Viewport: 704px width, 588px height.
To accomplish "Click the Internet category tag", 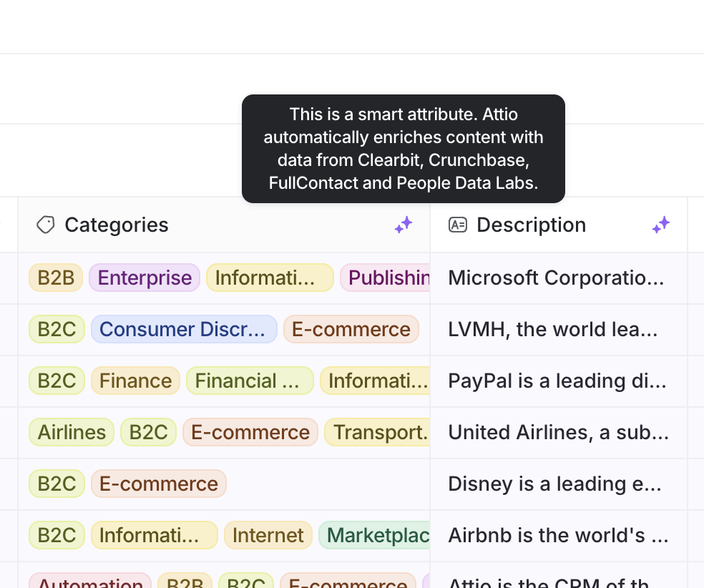I will pyautogui.click(x=268, y=535).
